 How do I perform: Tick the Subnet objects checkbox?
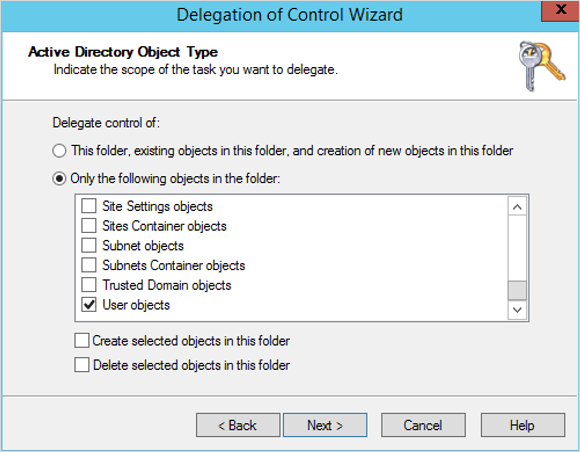click(x=89, y=245)
